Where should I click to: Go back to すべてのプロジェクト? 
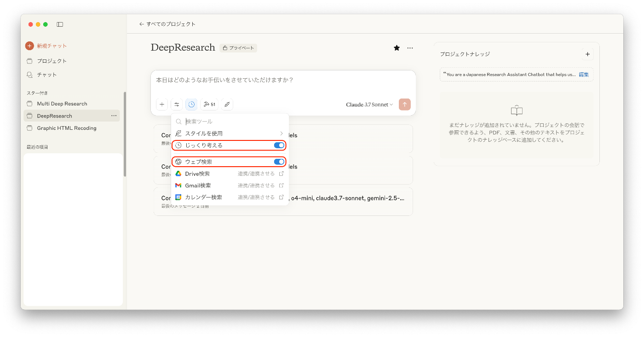167,24
